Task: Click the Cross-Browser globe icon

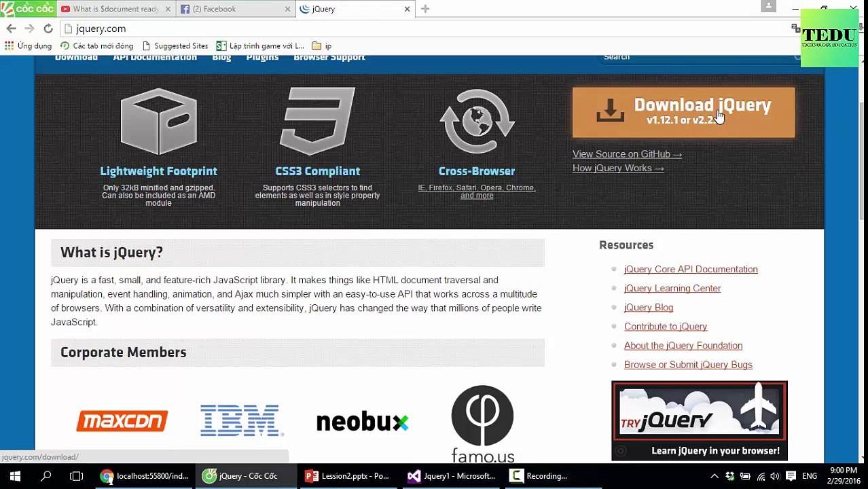Action: pyautogui.click(x=477, y=122)
